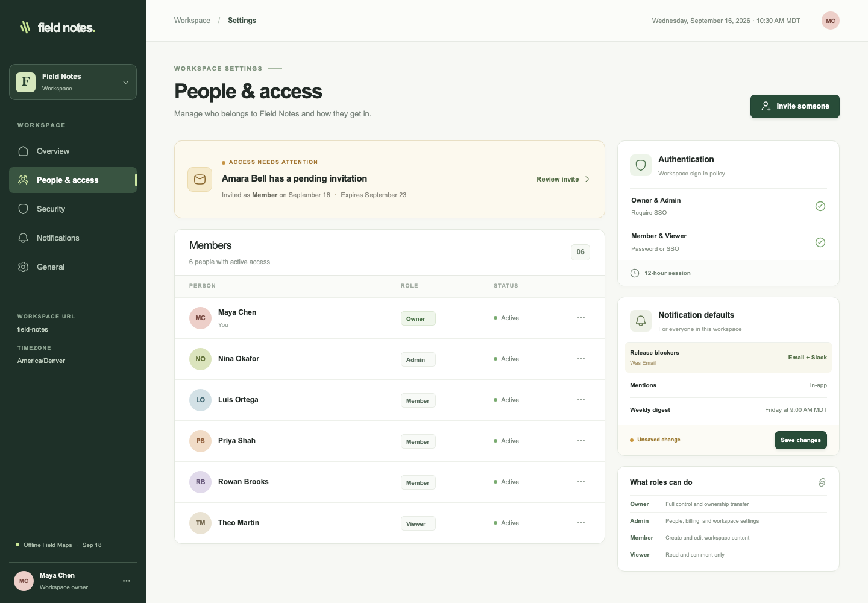Click the field-notes workspace URL
868x603 pixels.
[x=33, y=329]
